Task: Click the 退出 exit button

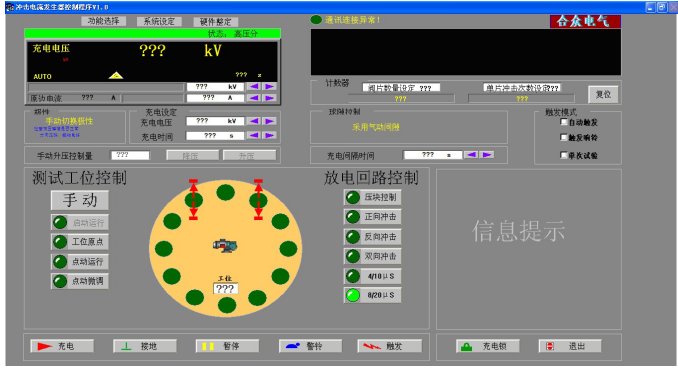Action: tap(570, 346)
